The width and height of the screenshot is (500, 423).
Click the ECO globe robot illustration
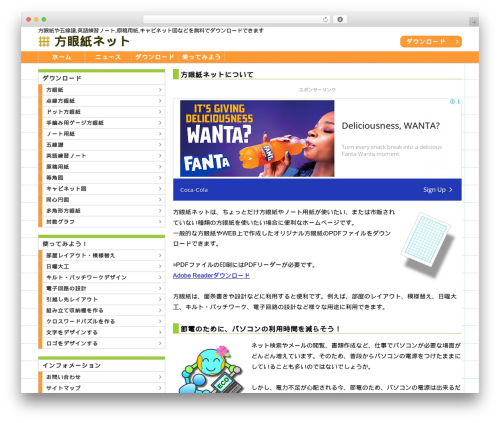(x=211, y=369)
